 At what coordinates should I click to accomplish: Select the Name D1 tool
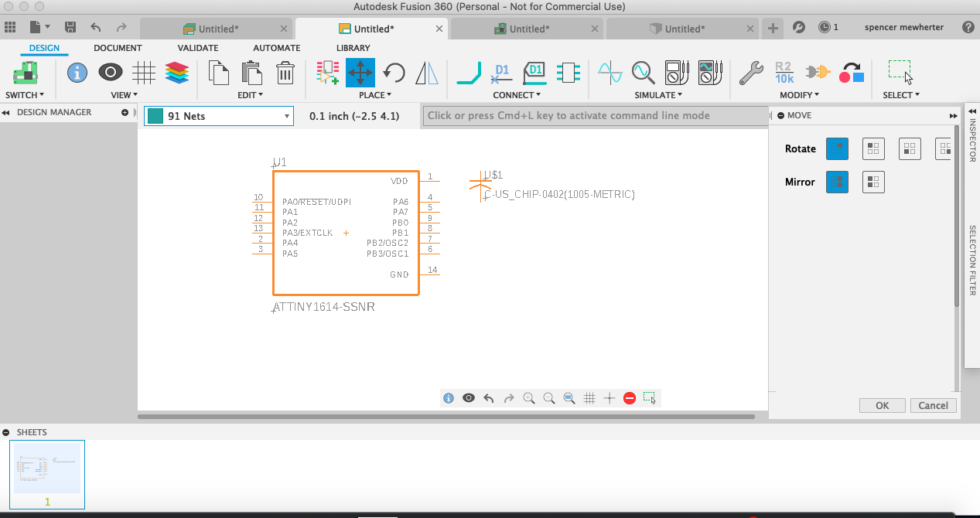click(502, 73)
